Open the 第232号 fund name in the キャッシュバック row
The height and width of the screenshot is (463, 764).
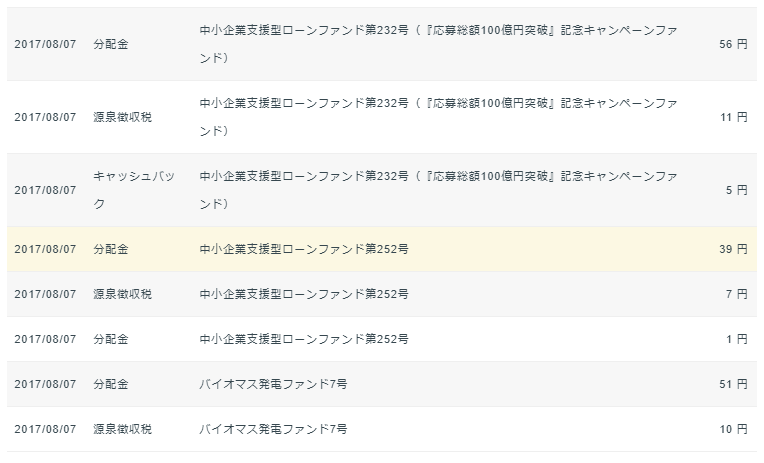[x=438, y=190]
